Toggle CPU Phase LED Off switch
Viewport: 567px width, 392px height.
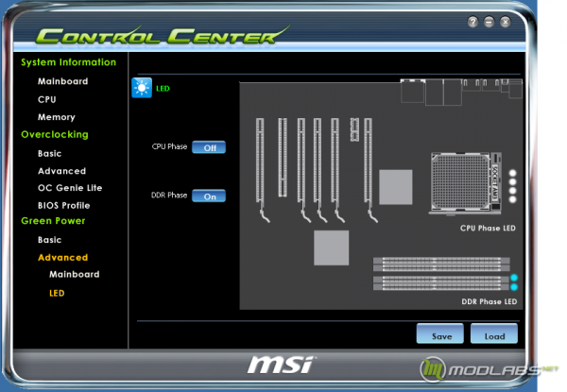coord(209,147)
